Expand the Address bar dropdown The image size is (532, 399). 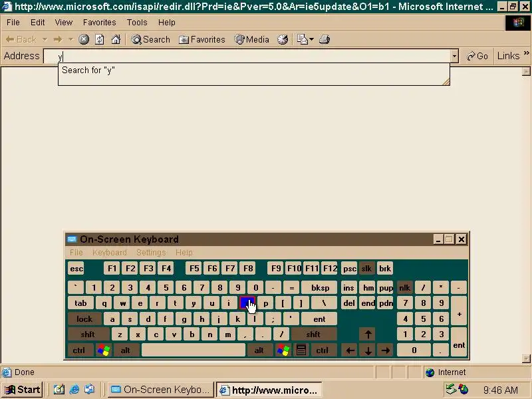[x=454, y=57]
